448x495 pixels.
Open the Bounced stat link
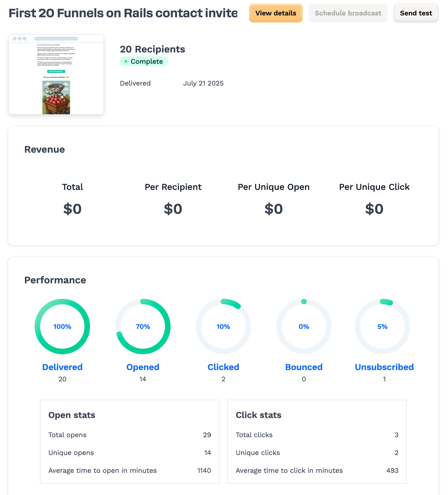tap(304, 367)
